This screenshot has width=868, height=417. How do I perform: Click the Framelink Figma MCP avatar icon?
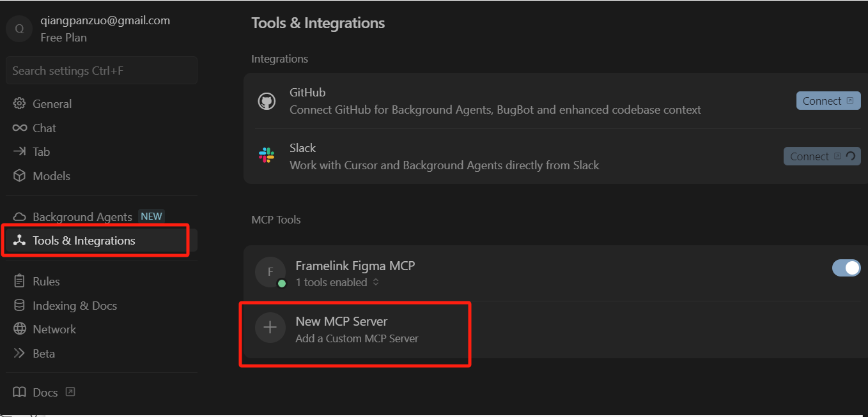point(270,273)
